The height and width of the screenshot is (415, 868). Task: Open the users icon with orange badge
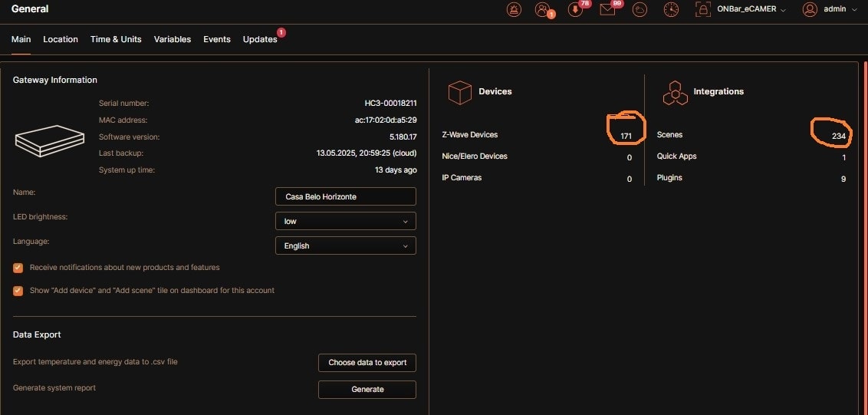[x=543, y=9]
